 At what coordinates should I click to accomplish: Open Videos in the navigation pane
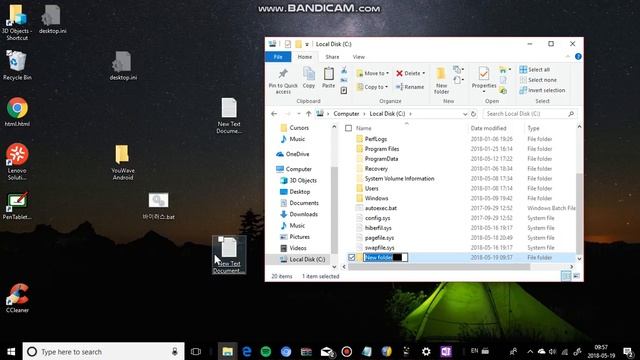click(x=298, y=248)
